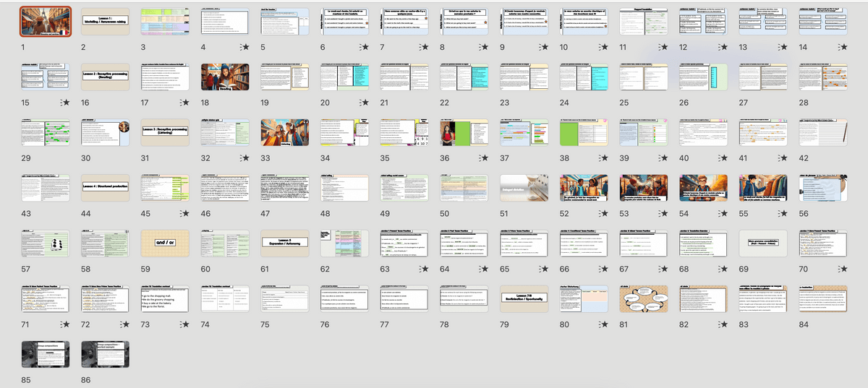Select the Paris street title slide 1
Screen dimensions: 868x388
(x=46, y=22)
